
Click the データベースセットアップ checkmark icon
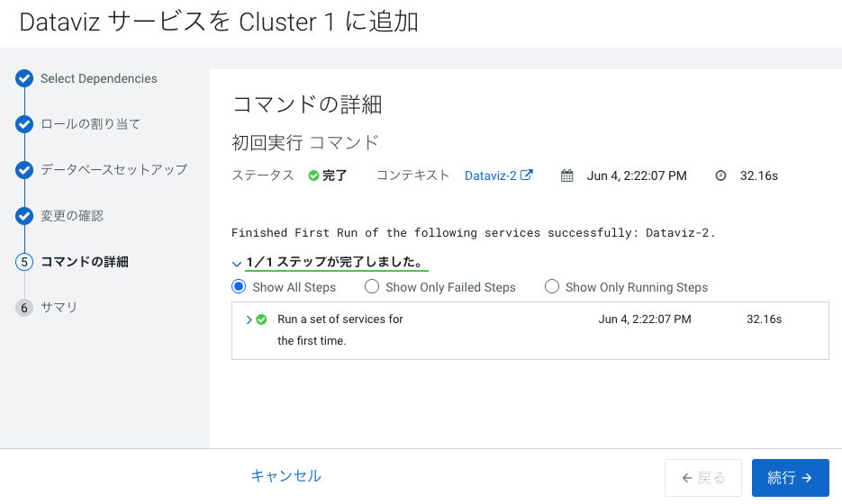click(24, 169)
